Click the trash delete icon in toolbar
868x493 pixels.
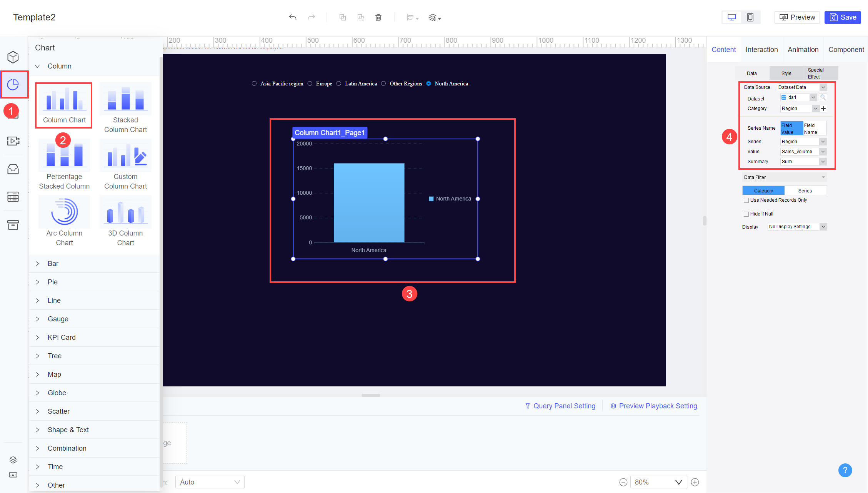coord(378,17)
